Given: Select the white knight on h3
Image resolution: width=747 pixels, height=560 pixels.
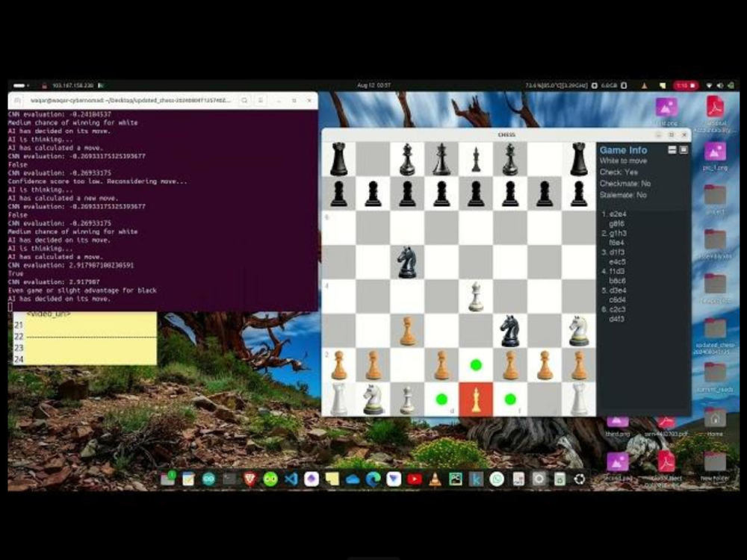Looking at the screenshot, I should click(578, 331).
